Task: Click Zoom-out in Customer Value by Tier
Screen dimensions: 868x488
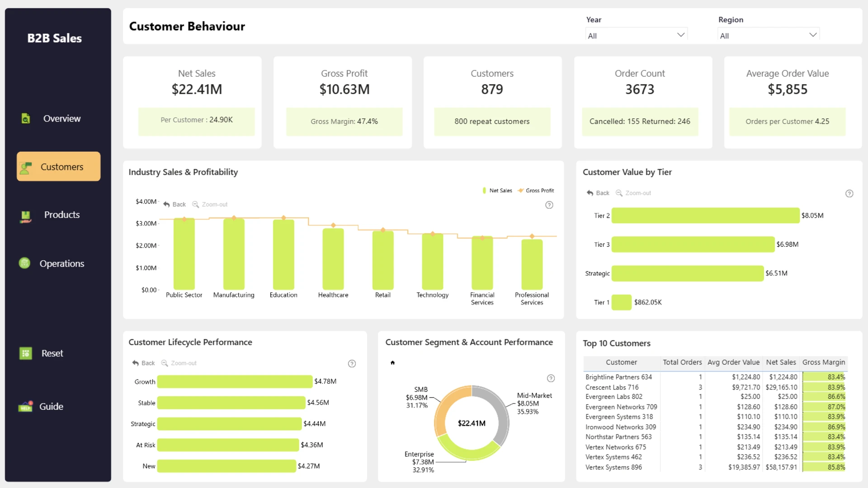Action: point(633,193)
